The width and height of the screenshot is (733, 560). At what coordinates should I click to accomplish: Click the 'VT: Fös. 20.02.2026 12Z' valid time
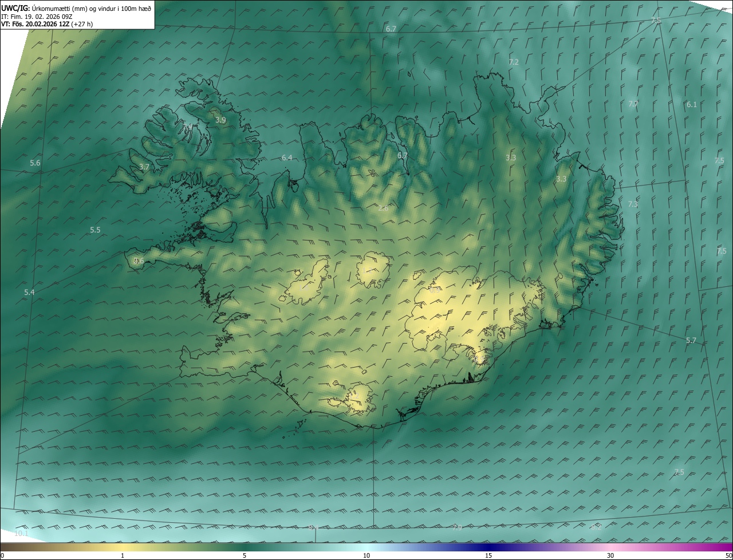point(35,24)
